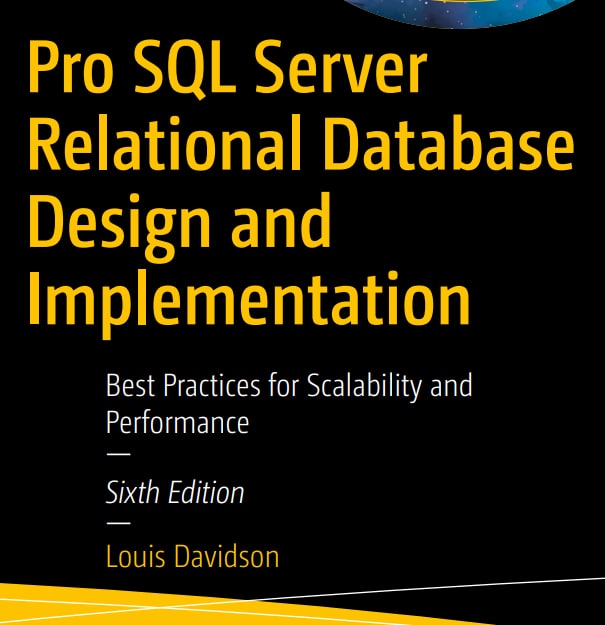The height and width of the screenshot is (625, 605).
Task: Click the subtitle word "Performance"
Action: [177, 423]
